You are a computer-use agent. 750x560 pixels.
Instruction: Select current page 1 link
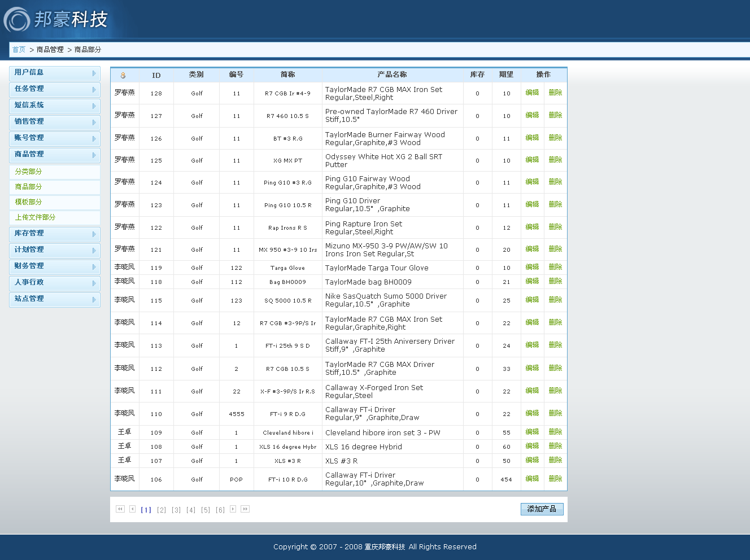coord(146,510)
